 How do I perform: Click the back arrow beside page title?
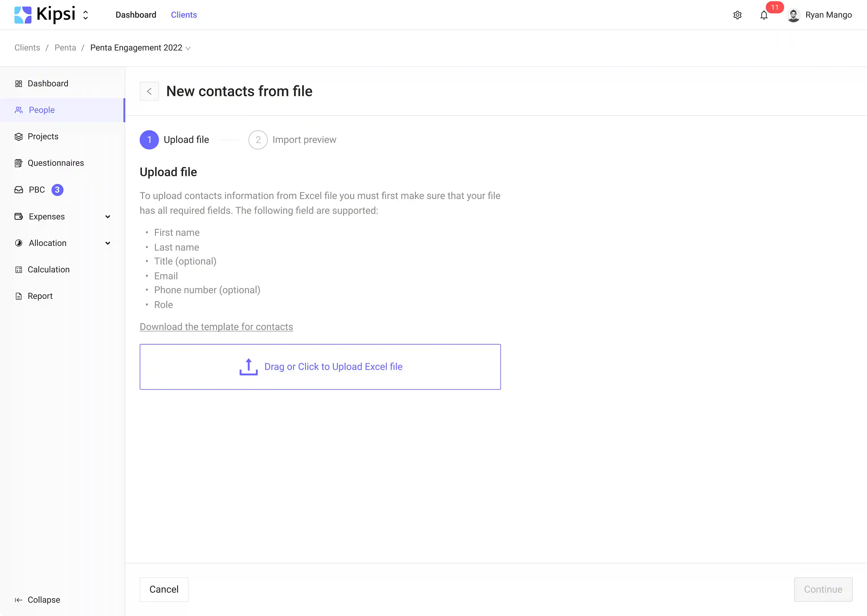tap(149, 91)
